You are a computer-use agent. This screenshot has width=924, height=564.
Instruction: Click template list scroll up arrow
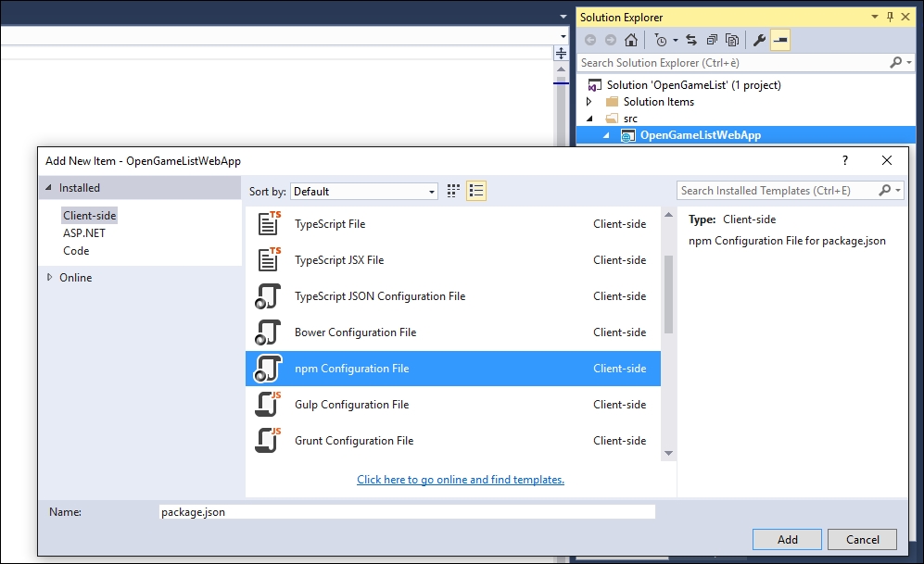pos(668,215)
